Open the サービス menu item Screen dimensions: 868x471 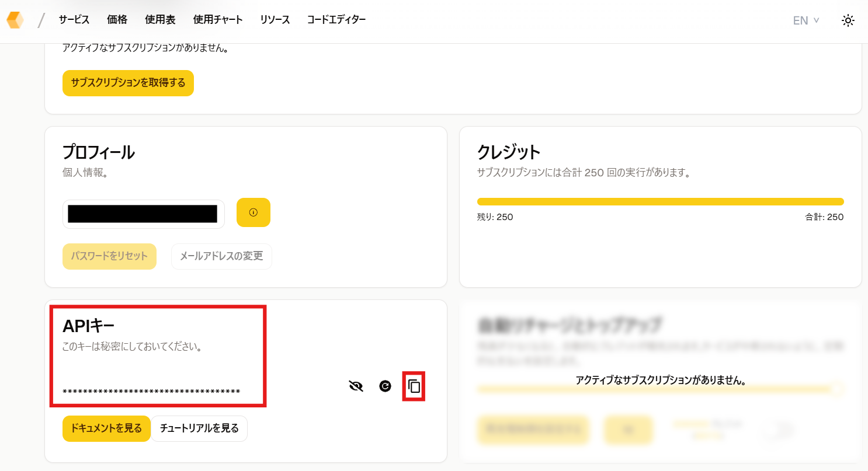point(74,20)
